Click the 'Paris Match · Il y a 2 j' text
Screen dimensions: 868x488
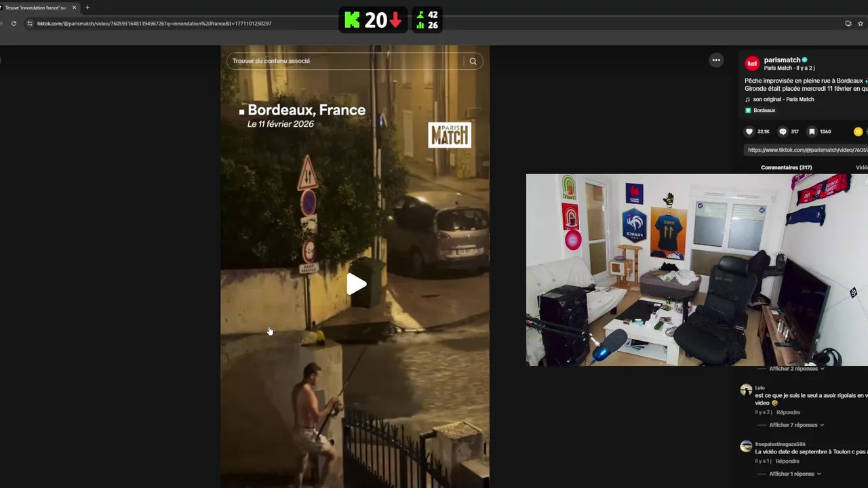789,68
